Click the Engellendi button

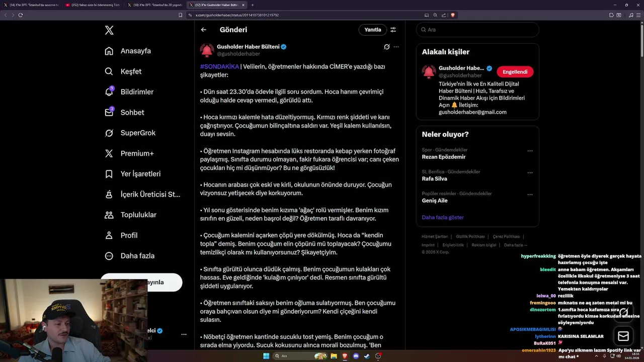[x=515, y=72]
